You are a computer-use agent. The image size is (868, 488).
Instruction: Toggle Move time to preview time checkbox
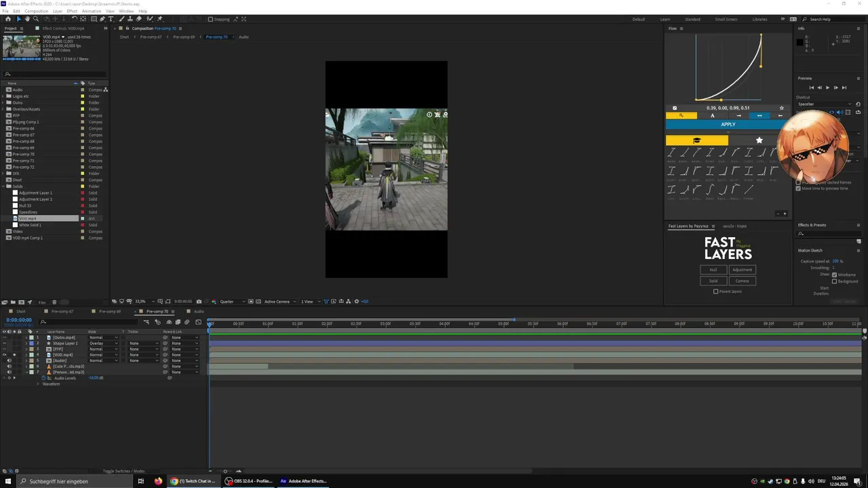click(798, 188)
